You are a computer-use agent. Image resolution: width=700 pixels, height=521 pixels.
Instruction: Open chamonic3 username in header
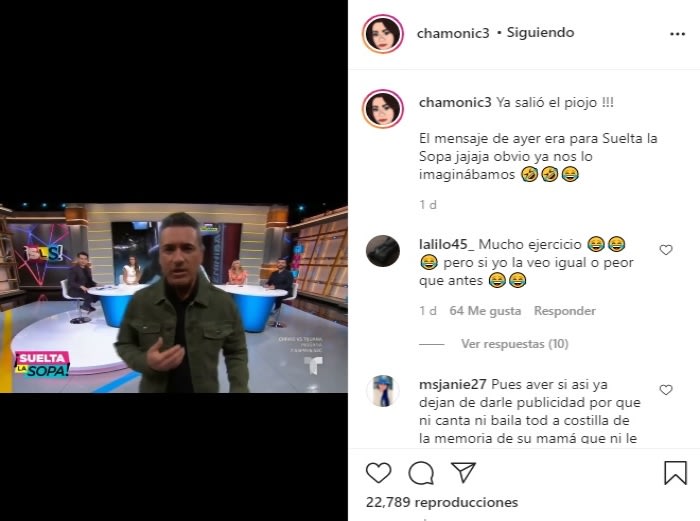[x=453, y=33]
